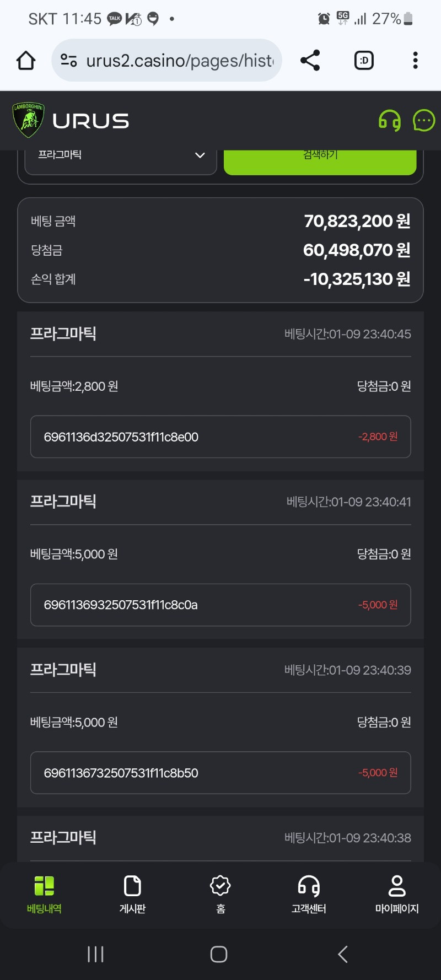Image resolution: width=441 pixels, height=980 pixels.
Task: Tap the urus2.casino address bar
Action: (179, 61)
